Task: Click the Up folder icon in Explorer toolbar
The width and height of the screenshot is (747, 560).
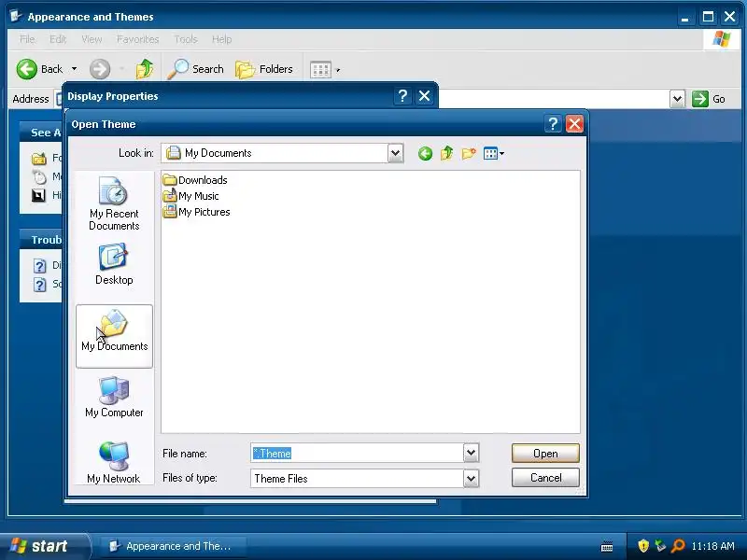Action: tap(145, 69)
